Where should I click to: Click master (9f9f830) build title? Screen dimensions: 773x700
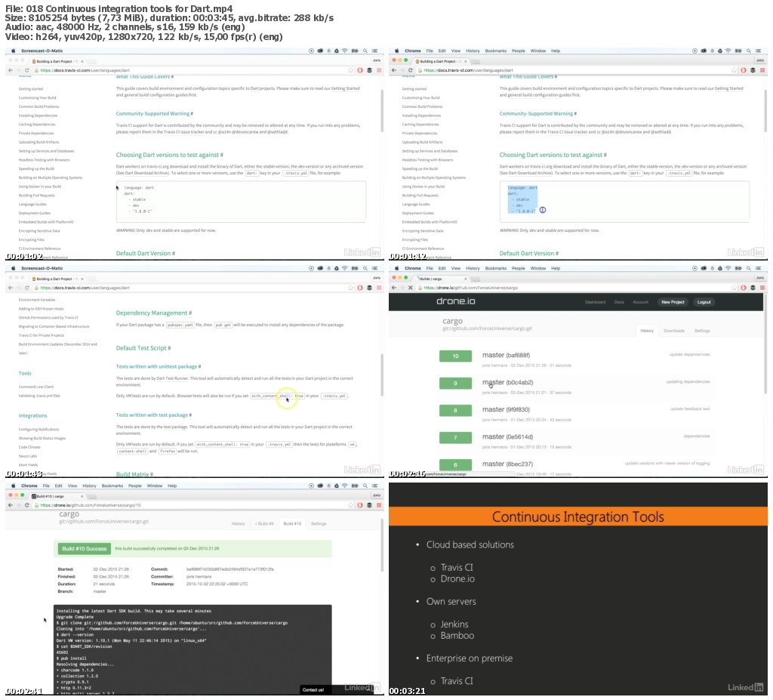pos(506,409)
